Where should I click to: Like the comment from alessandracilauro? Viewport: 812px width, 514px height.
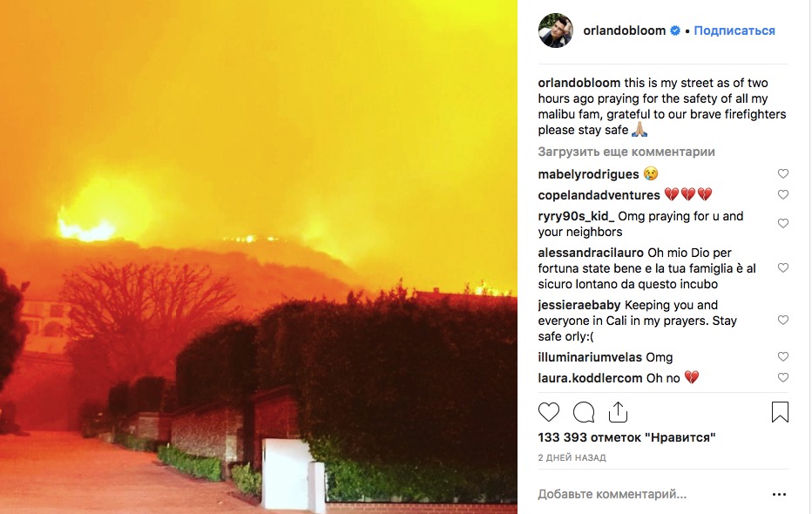(783, 268)
